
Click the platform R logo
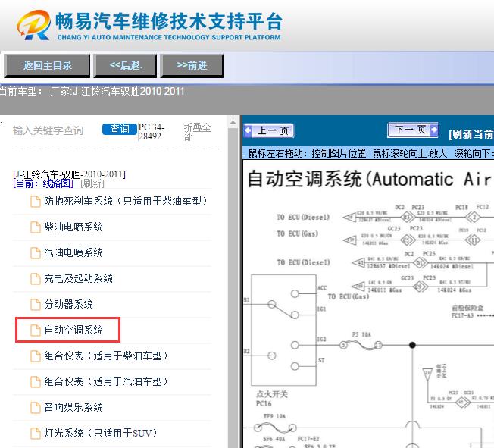[x=33, y=25]
